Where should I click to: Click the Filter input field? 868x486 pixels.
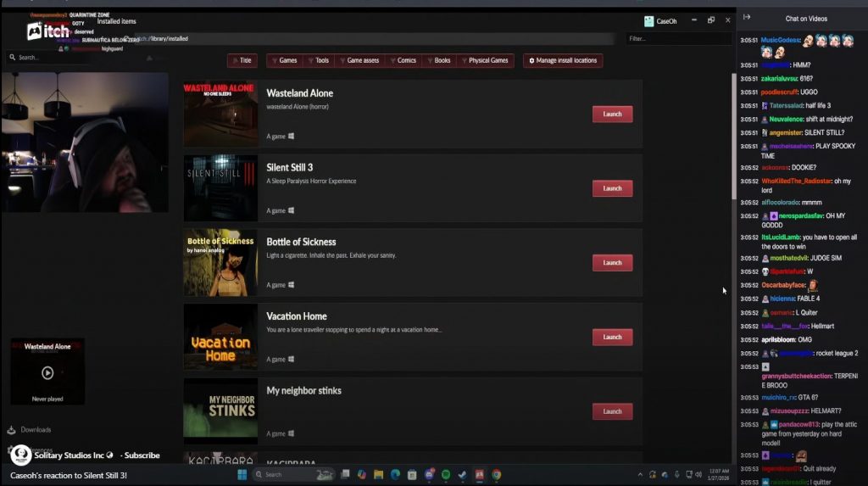coord(679,39)
